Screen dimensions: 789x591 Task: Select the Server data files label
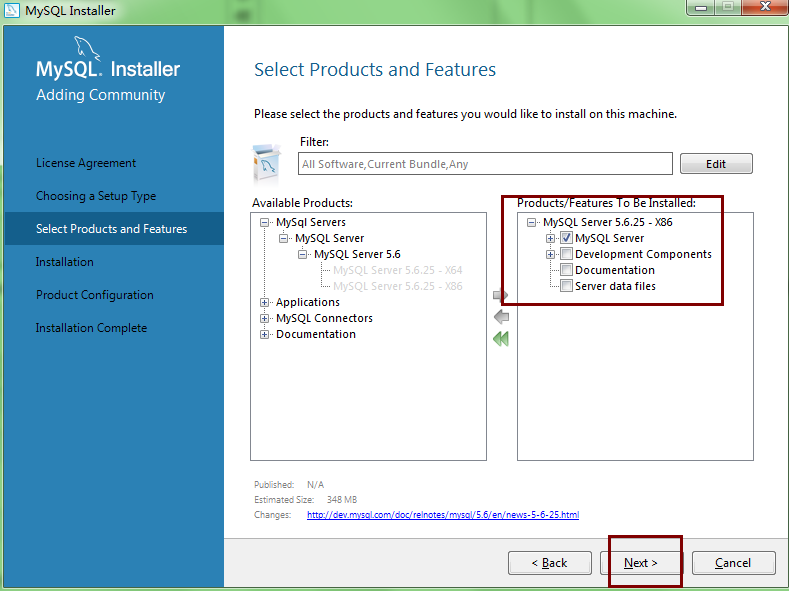[x=615, y=286]
